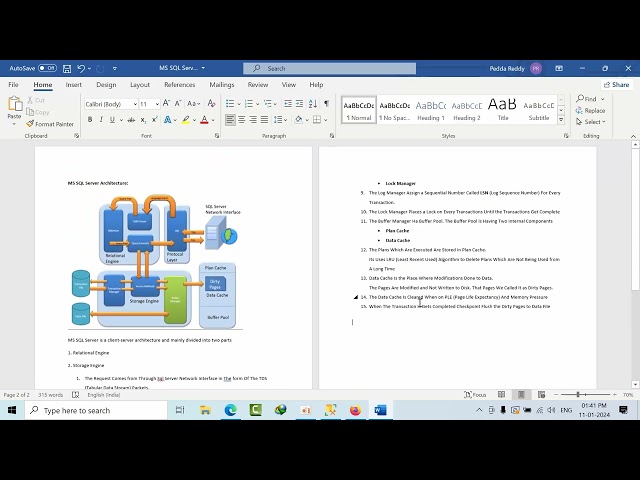Open Microsoft Edge from the taskbar

coord(231,410)
